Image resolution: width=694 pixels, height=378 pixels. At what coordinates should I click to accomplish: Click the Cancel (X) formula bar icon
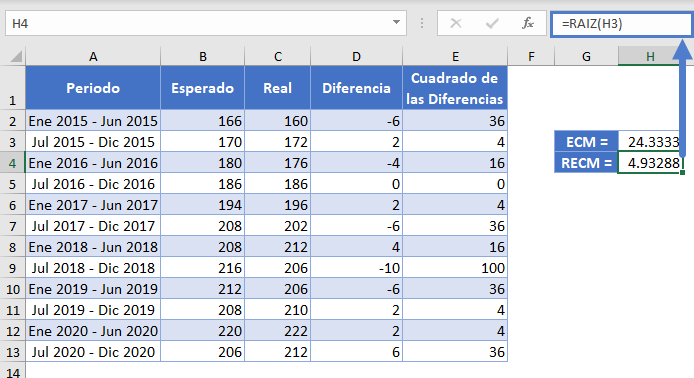455,23
